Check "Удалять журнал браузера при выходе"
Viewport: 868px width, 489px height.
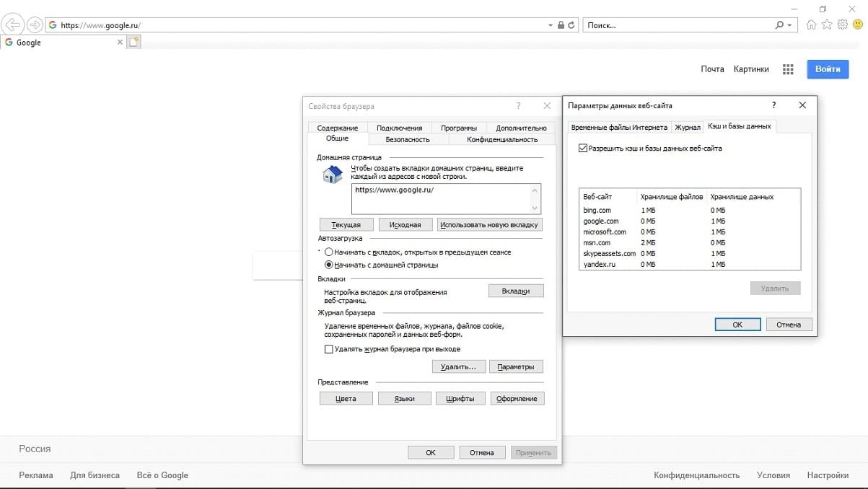tap(329, 349)
